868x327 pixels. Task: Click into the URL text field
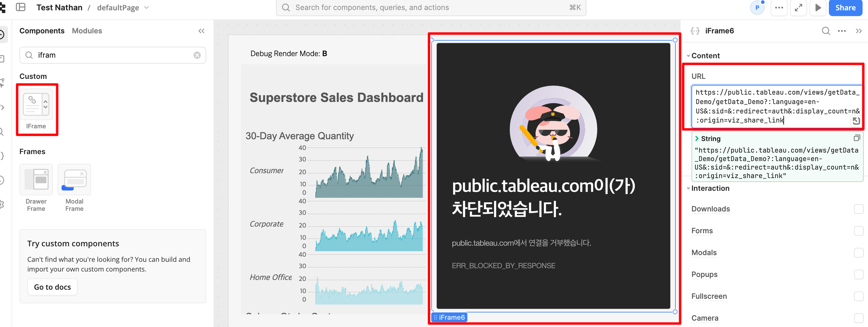point(776,106)
